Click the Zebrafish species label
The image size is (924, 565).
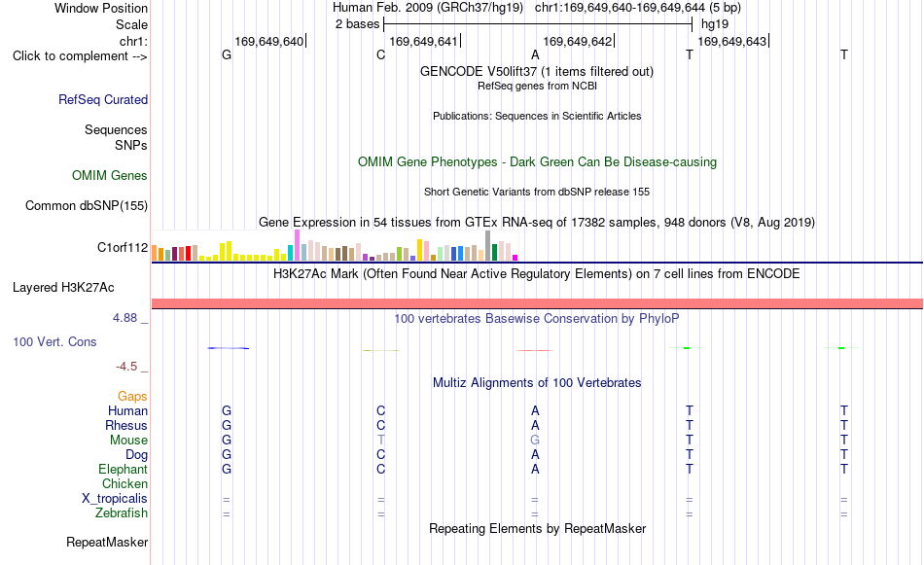point(122,512)
